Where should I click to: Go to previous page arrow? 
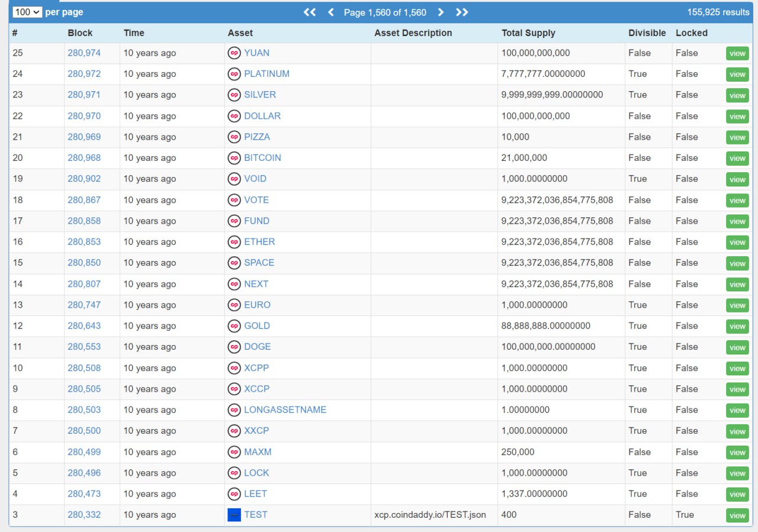point(330,12)
